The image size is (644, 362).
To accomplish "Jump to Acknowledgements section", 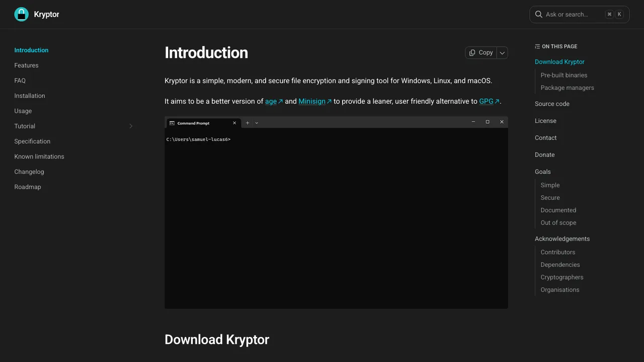I will click(562, 239).
